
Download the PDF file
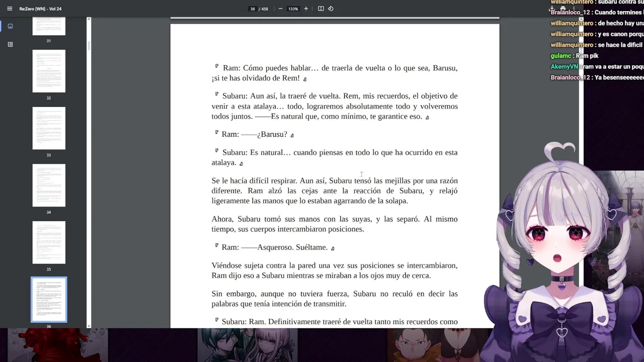(x=552, y=9)
